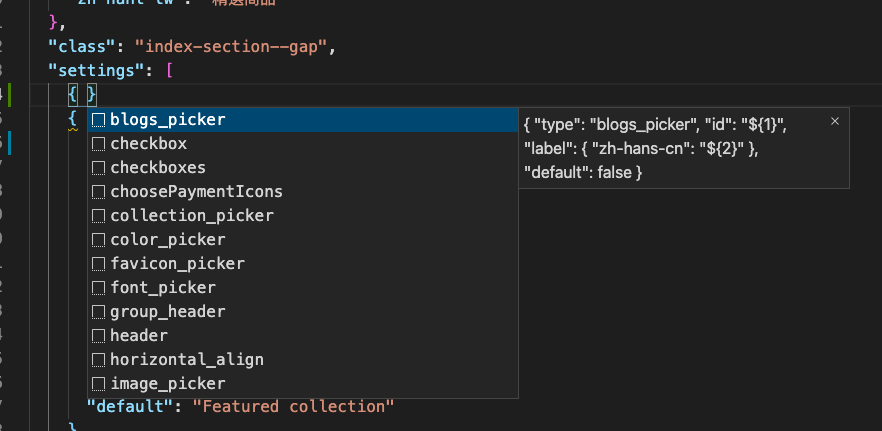Select the image_picker suggestion text

tap(168, 384)
